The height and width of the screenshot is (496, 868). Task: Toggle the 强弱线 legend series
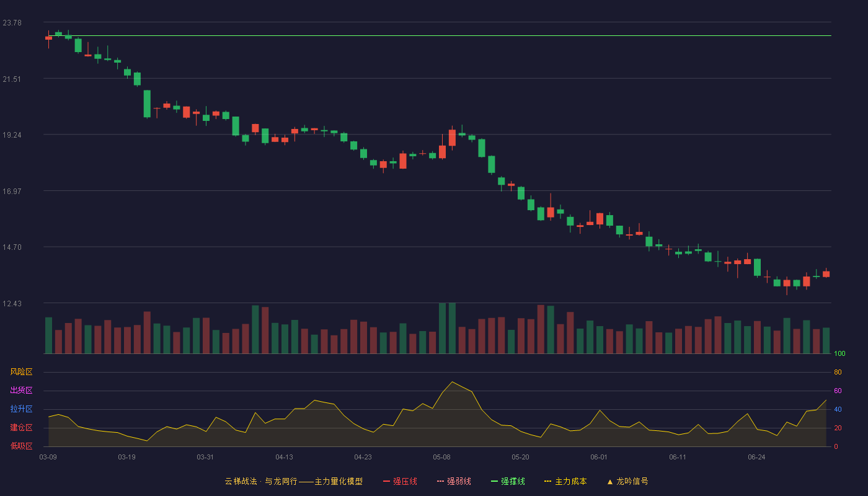pyautogui.click(x=454, y=481)
